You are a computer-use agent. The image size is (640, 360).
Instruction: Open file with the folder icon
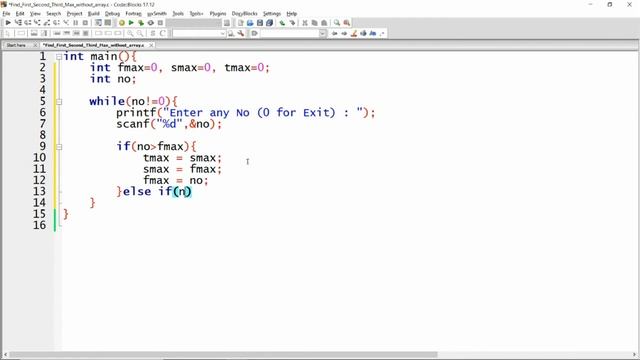(250, 22)
